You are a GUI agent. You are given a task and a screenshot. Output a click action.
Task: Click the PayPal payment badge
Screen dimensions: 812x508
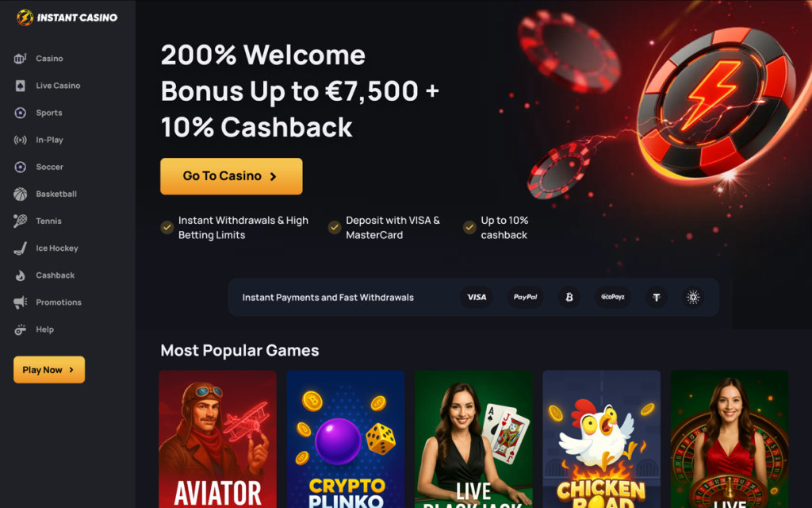coord(525,297)
